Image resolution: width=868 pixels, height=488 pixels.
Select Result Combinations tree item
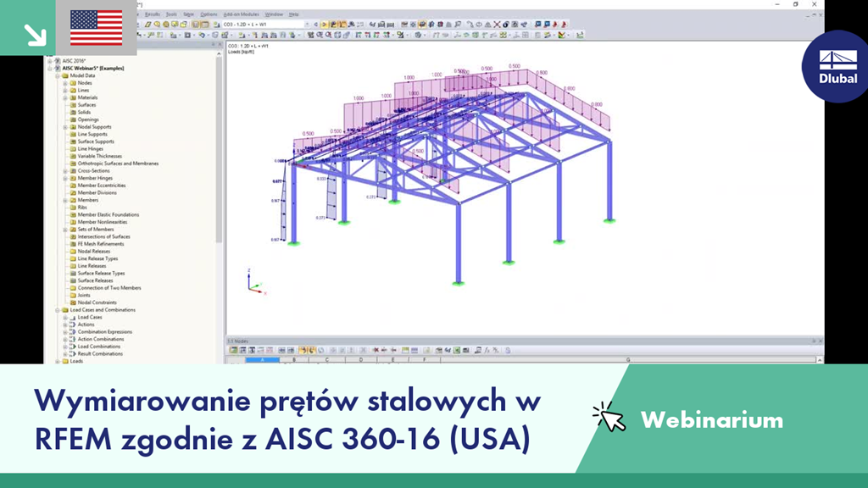100,353
